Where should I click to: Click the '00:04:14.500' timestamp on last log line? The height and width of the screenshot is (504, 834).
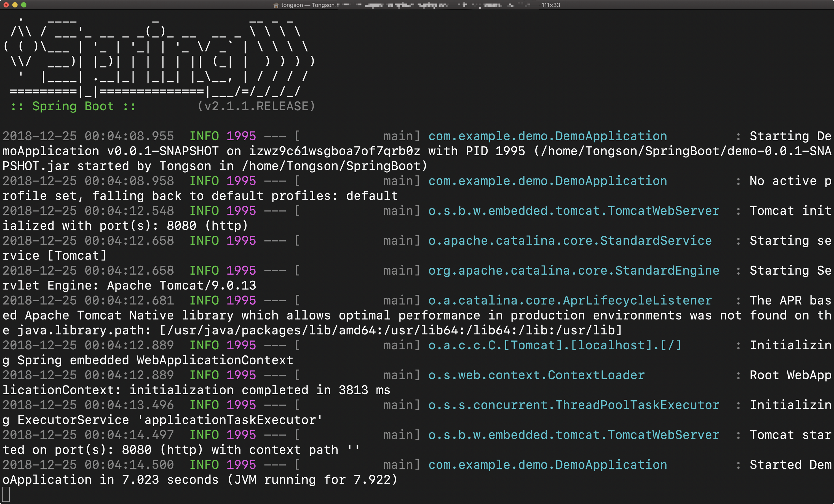click(129, 465)
